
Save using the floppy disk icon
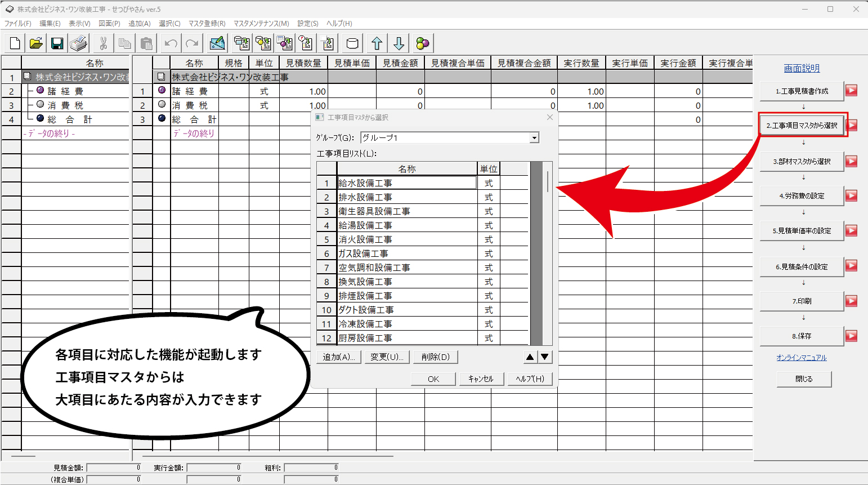57,43
